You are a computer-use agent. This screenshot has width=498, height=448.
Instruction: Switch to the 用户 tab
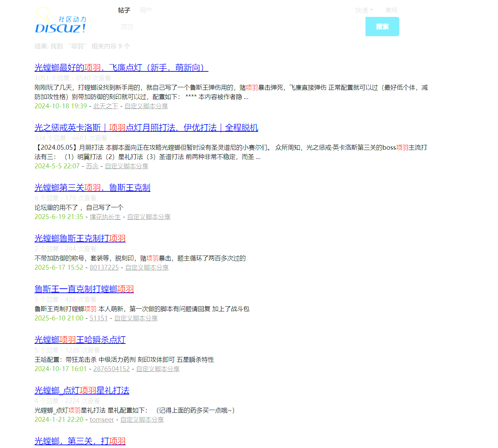(146, 10)
